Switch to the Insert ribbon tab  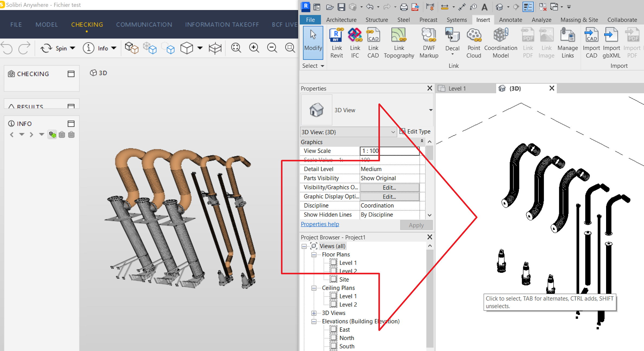[483, 20]
